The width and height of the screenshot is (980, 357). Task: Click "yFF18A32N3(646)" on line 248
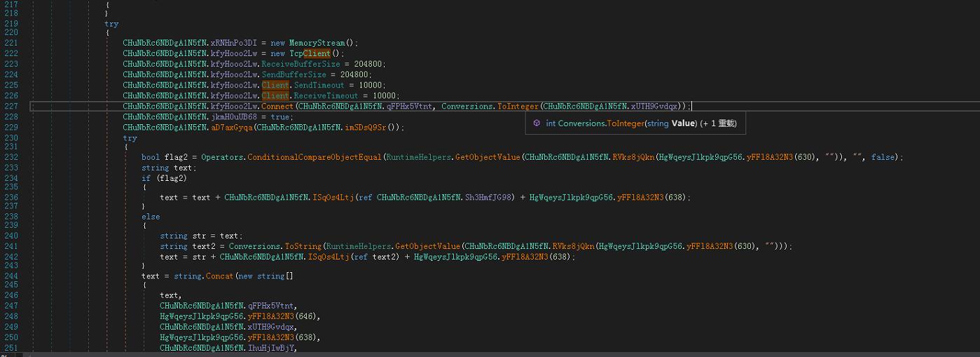tap(283, 316)
